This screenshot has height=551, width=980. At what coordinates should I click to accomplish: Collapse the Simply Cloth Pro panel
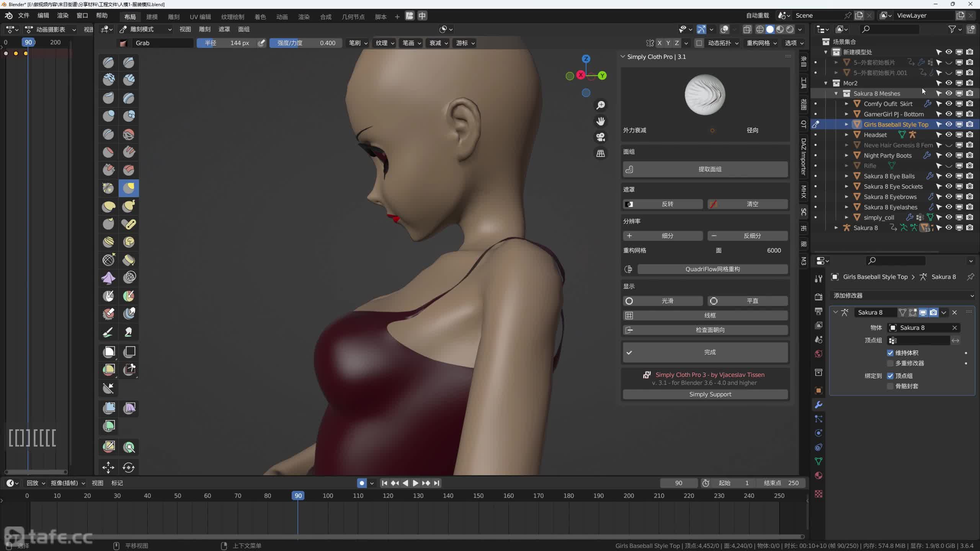click(x=623, y=57)
